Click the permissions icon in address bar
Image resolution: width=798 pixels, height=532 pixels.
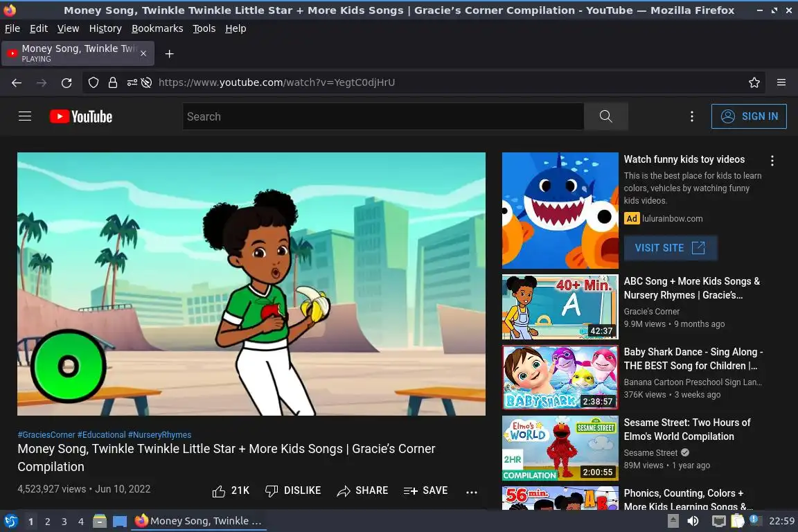(132, 82)
